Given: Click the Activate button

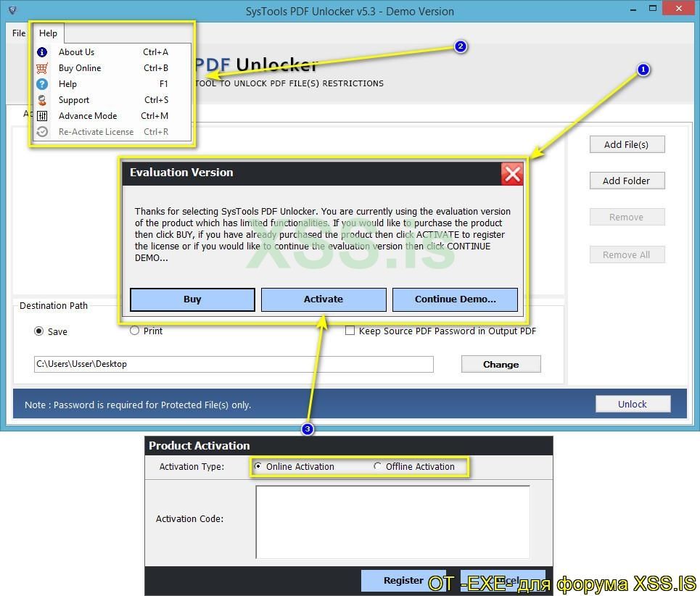Looking at the screenshot, I should click(324, 299).
